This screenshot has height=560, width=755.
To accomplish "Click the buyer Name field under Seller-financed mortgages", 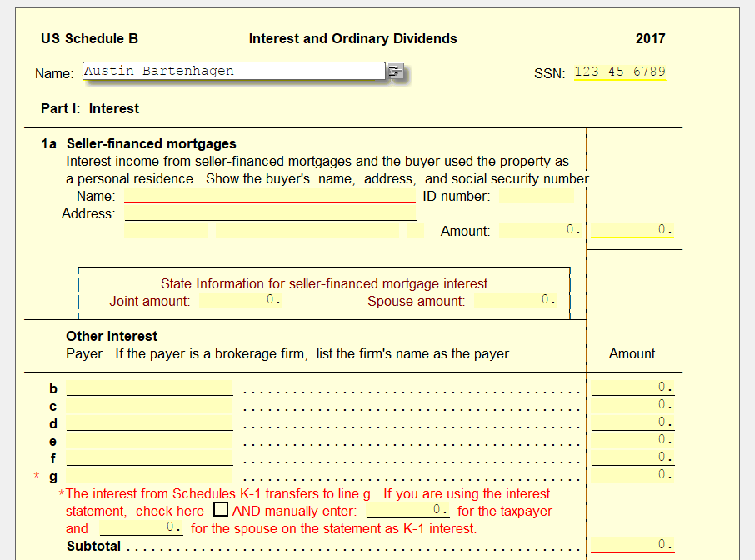I will (x=270, y=195).
